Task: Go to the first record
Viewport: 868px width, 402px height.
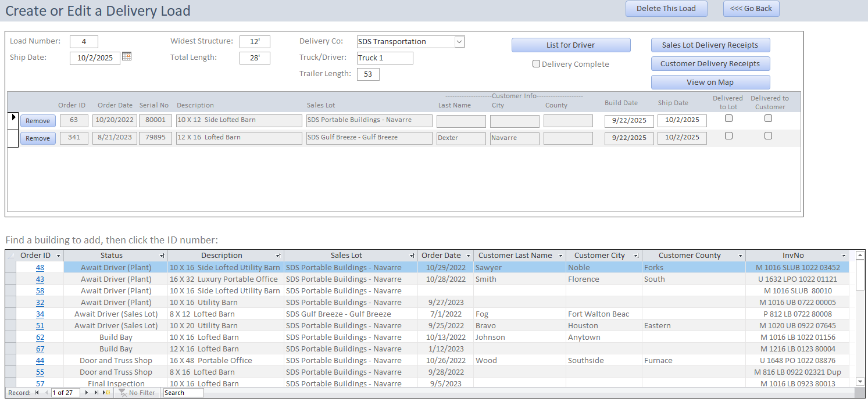Action: pos(37,393)
